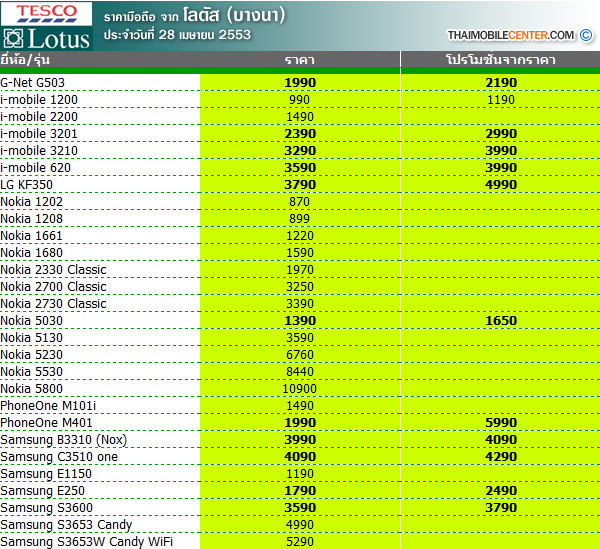600x549 pixels.
Task: Click the Tesco Lotus logo
Action: pos(46,26)
